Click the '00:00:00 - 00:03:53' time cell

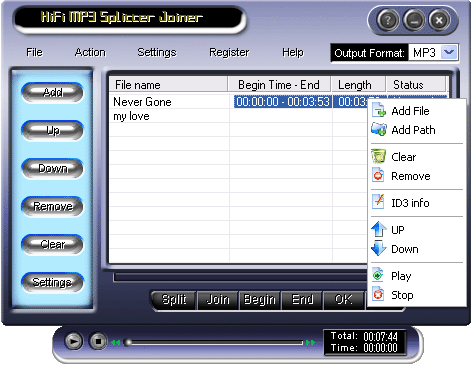coord(283,101)
